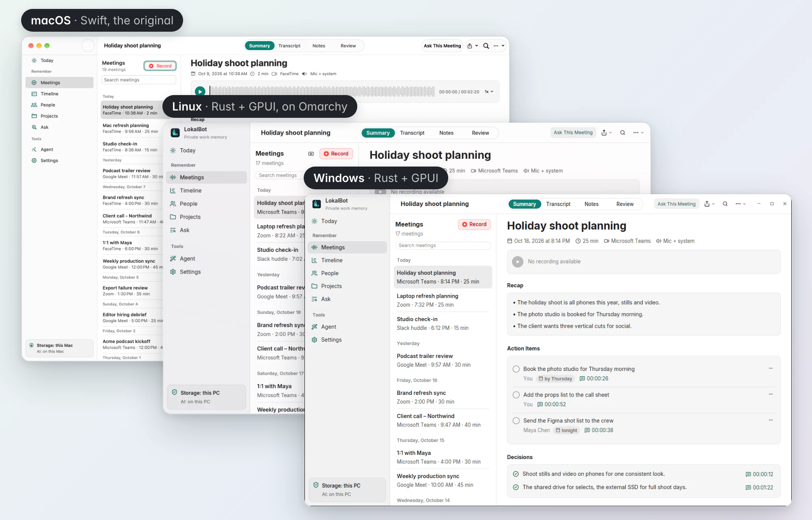Click the import icon beside Meetings in Linux window
Viewport: 812px width, 520px height.
coord(311,154)
